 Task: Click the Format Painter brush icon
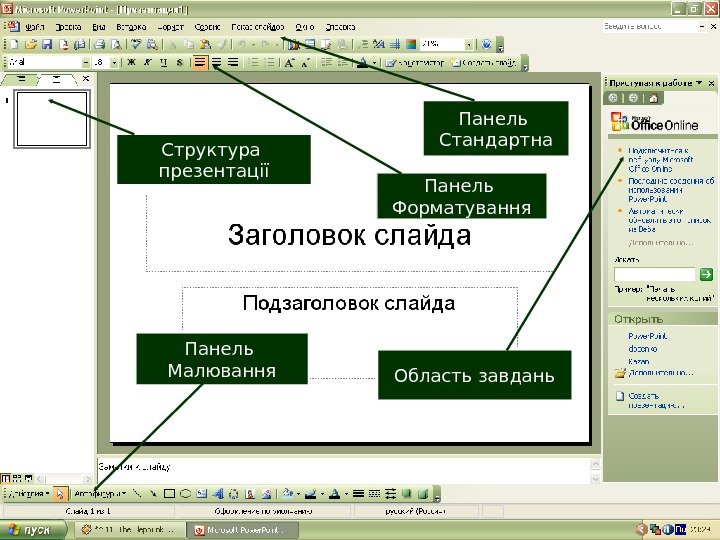[x=221, y=44]
